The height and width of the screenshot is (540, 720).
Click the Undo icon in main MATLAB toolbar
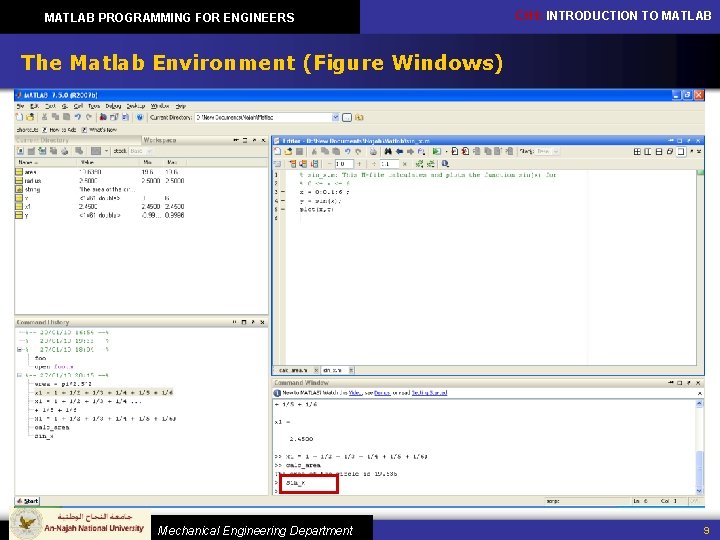coord(78,118)
